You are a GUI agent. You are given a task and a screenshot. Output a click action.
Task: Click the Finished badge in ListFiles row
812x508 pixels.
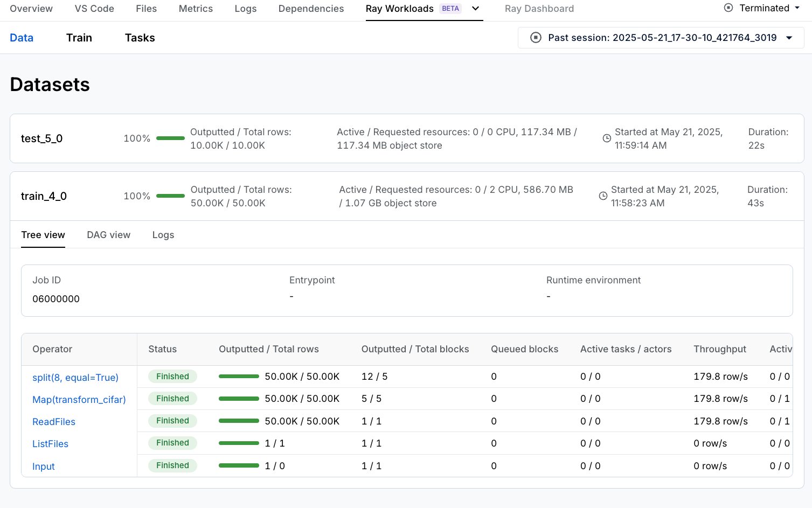coord(172,443)
